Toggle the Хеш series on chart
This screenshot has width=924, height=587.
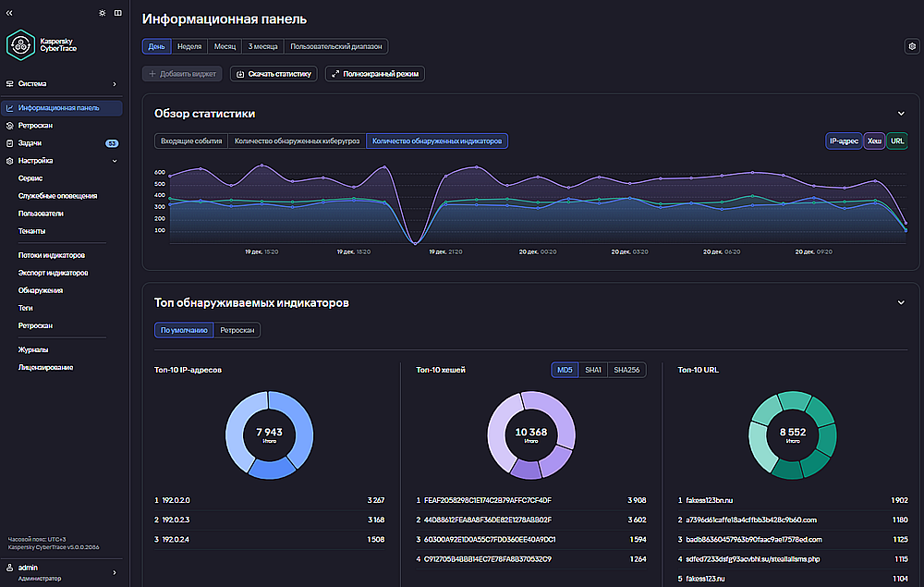coord(874,141)
